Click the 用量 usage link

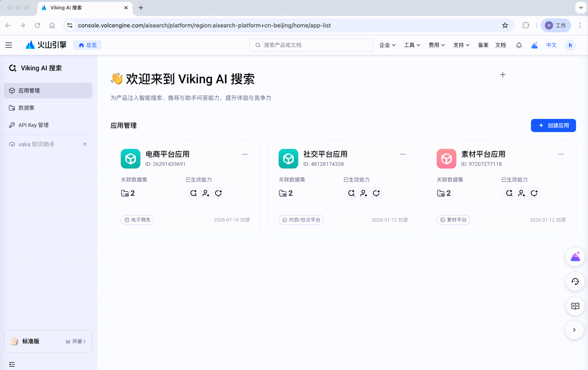point(76,341)
